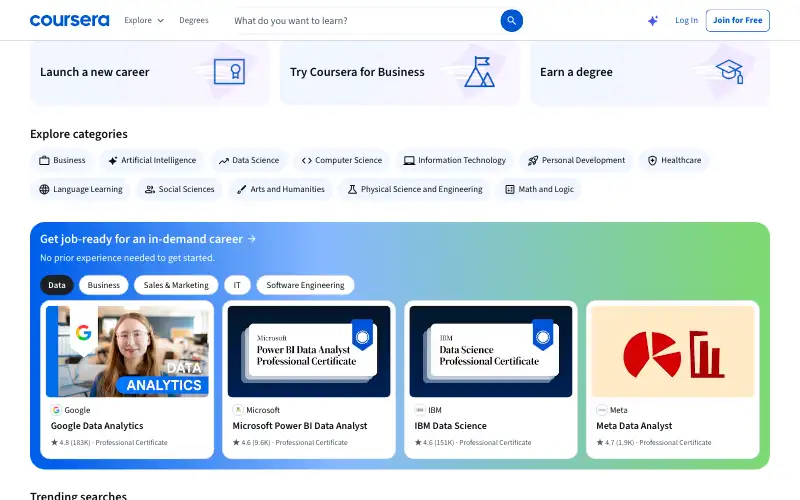Click the IBM logo under Data Science card
This screenshot has width=800, height=500.
point(420,410)
